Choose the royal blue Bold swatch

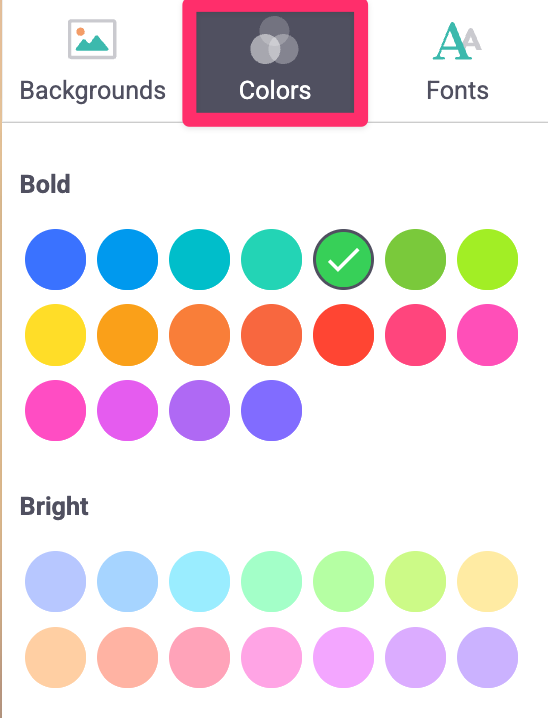click(55, 260)
